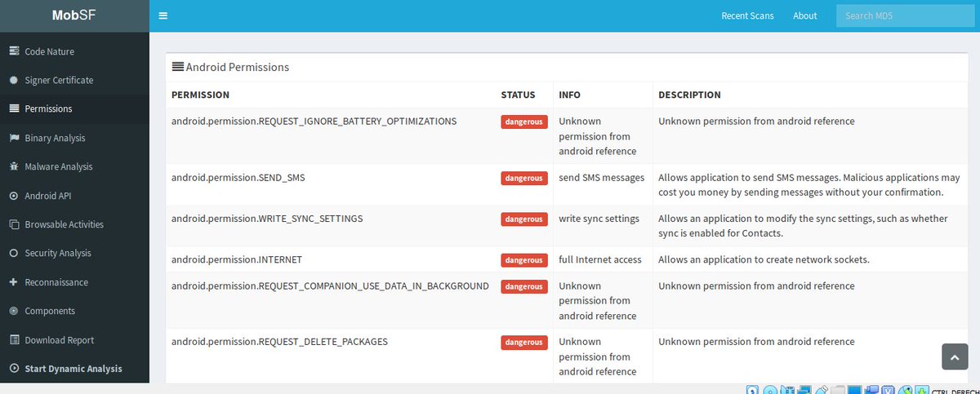
Task: Click the dangerous badge for WRITE_SYNC_SETTINGS
Action: [523, 219]
